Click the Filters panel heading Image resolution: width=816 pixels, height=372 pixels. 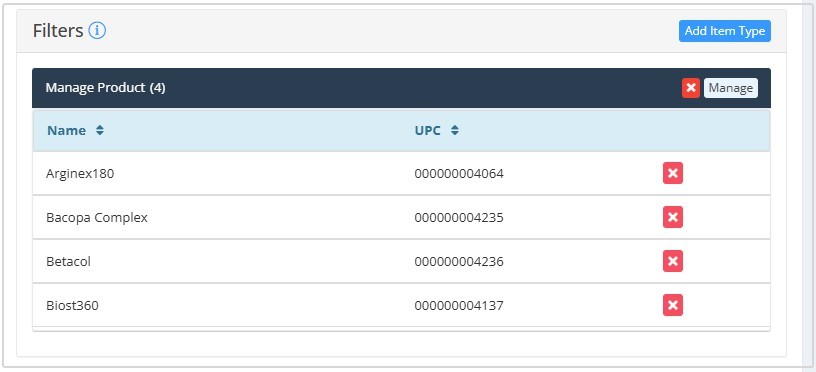click(58, 31)
